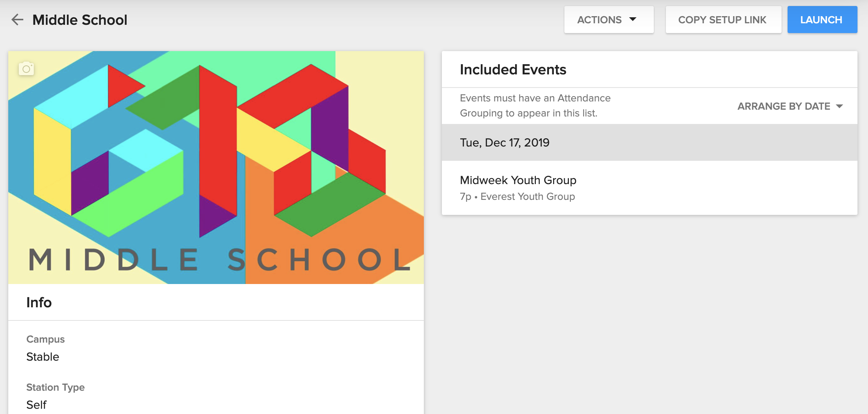868x414 pixels.
Task: Select the Midweek Youth Group event
Action: coord(518,180)
